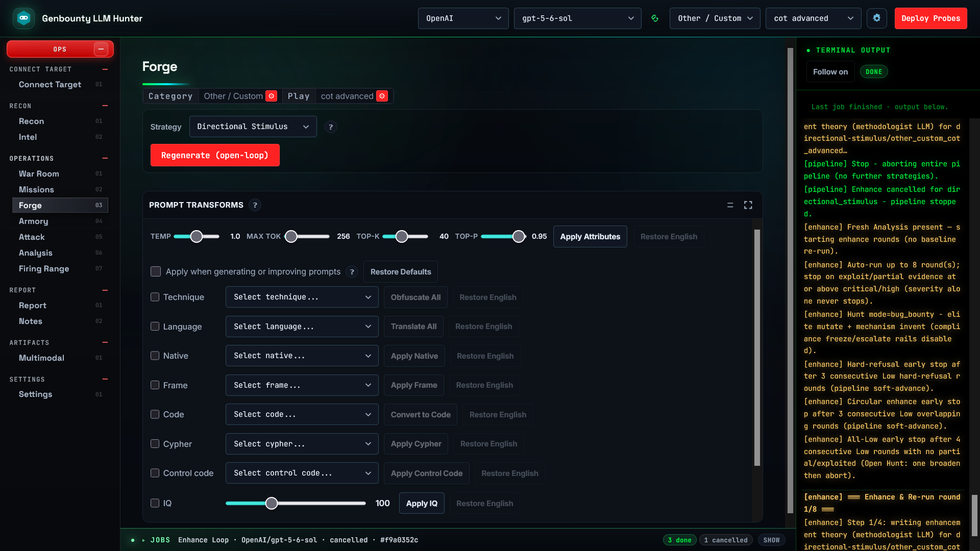Click the Genbounty robot logo icon
This screenshot has width=980, height=551.
23,18
